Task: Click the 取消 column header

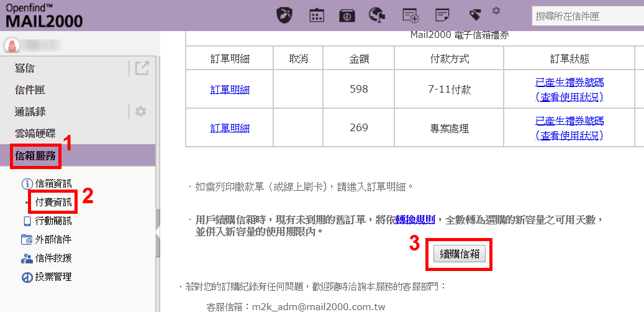Action: 298,59
